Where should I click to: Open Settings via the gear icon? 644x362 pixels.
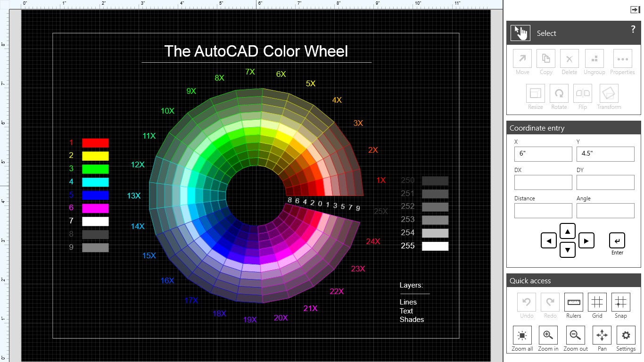pos(626,336)
